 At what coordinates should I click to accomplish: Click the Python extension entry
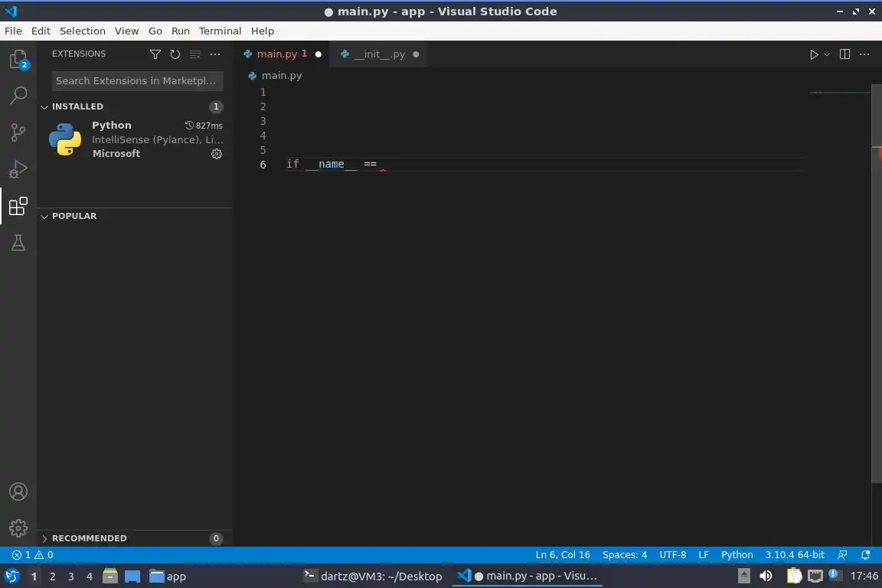(x=135, y=139)
